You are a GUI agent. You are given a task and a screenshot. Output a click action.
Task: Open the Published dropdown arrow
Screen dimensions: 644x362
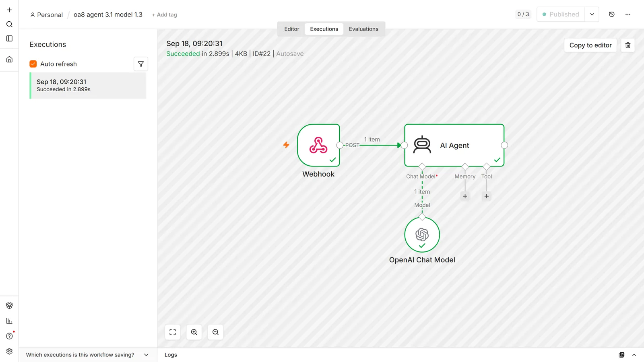pos(592,14)
